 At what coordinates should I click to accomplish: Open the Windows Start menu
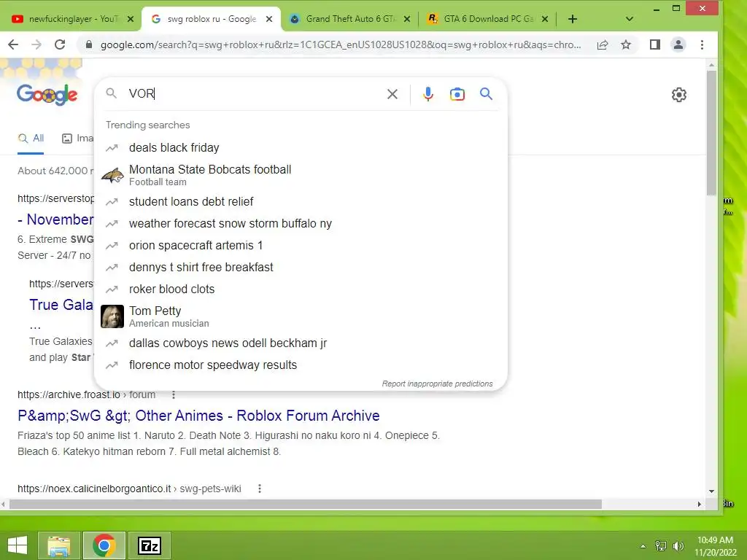(18, 545)
